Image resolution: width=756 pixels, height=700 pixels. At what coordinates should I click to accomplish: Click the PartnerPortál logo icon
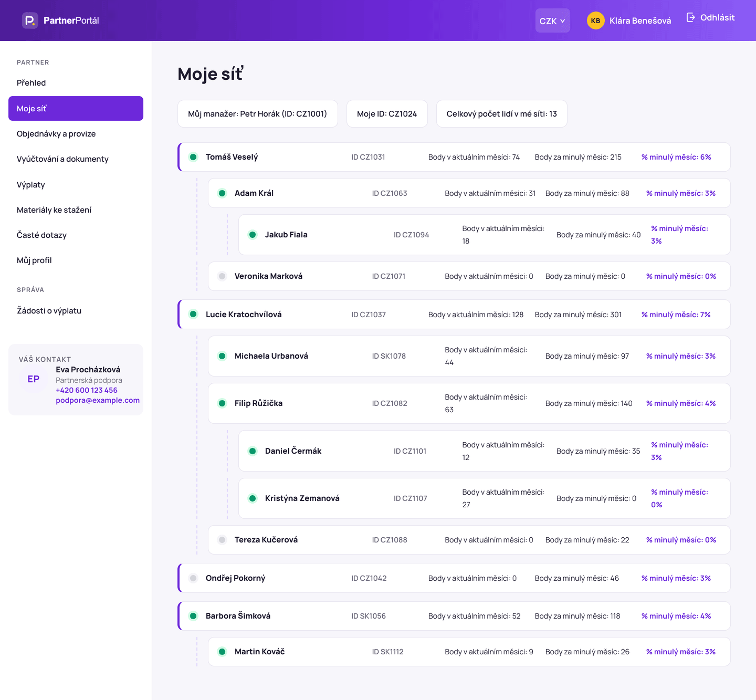tap(30, 20)
